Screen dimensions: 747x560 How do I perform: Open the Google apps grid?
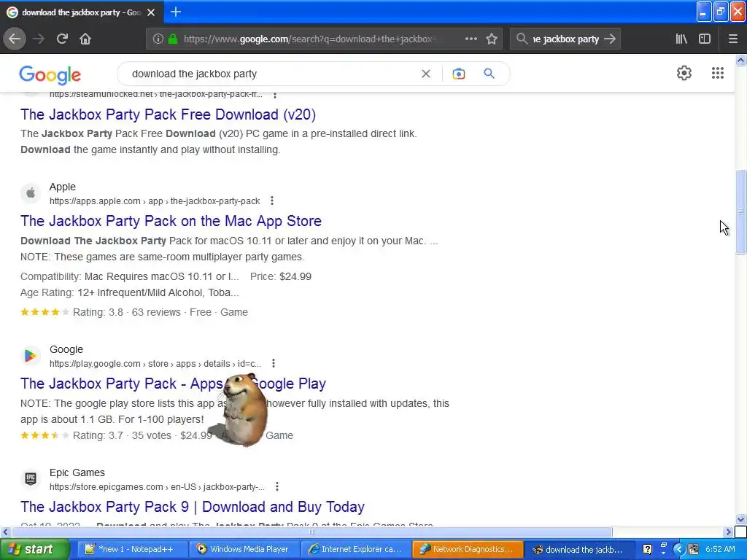click(718, 73)
